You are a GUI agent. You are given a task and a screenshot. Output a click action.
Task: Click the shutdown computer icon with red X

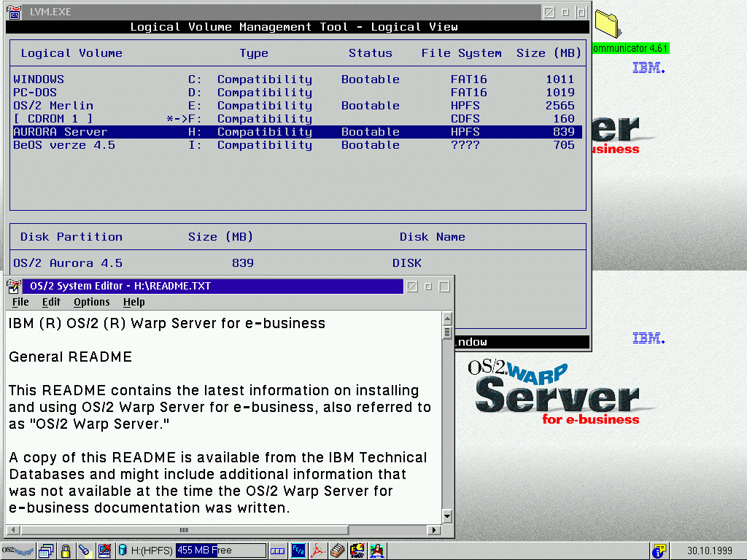click(104, 550)
